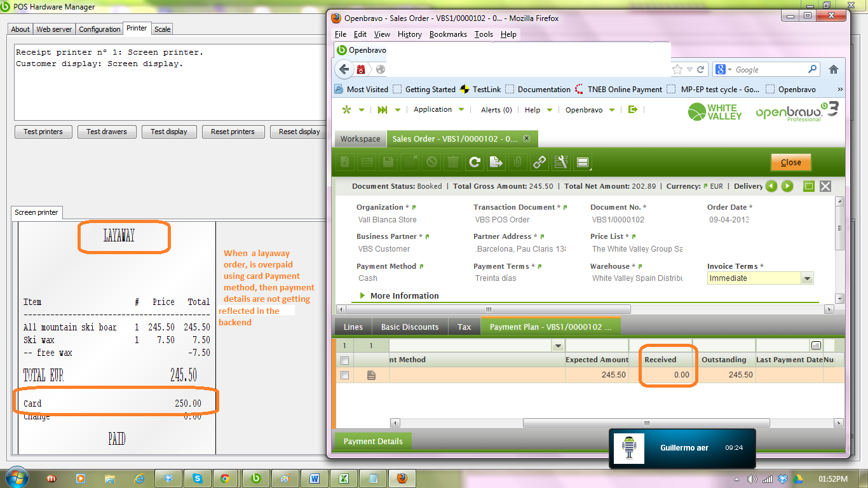Image resolution: width=868 pixels, height=488 pixels.
Task: Open Microsoft Excel from the taskbar
Action: (343, 478)
